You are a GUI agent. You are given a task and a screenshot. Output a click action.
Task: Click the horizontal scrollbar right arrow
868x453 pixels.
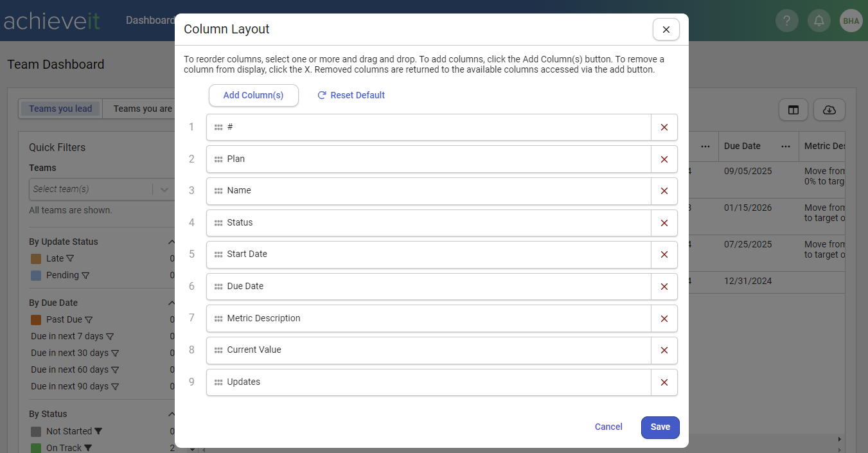(840, 440)
